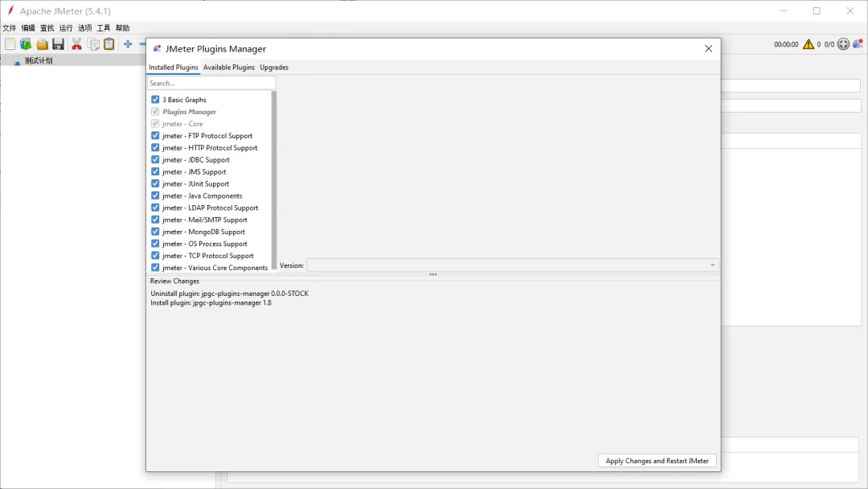Viewport: 868px width, 489px height.
Task: Uncheck the jmeter - OS Process Support checkbox
Action: tap(155, 244)
